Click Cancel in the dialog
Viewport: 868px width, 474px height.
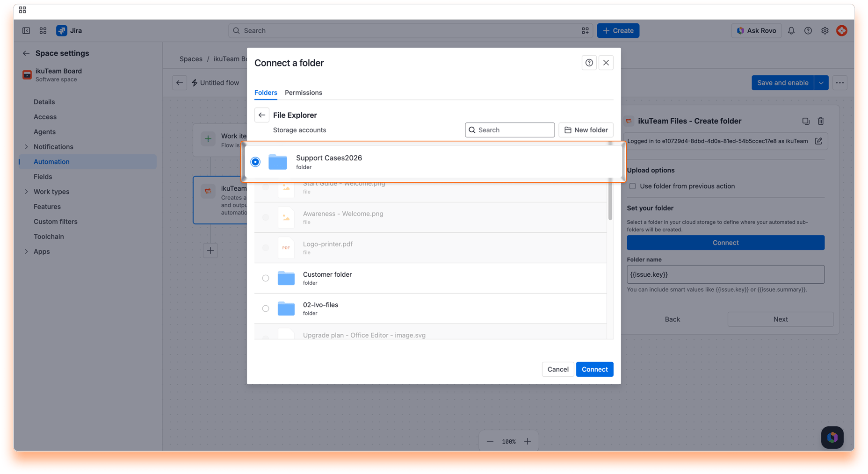[x=558, y=369]
